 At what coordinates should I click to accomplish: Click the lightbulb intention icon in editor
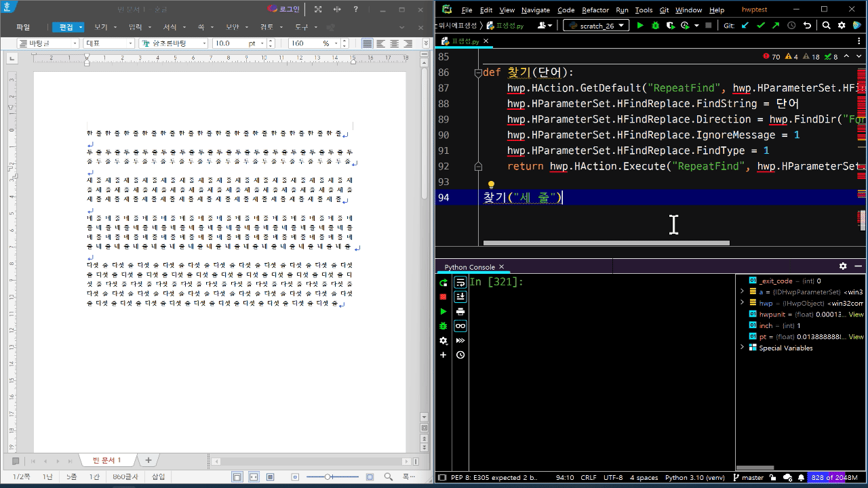coord(492,184)
